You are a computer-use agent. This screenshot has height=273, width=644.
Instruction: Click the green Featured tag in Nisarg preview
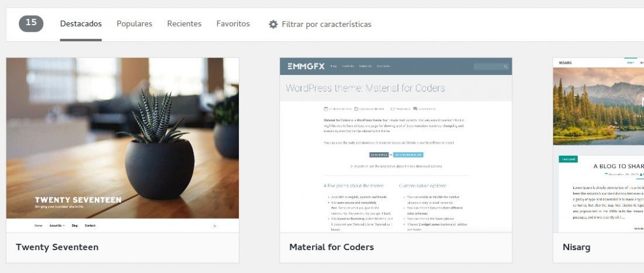pos(568,159)
